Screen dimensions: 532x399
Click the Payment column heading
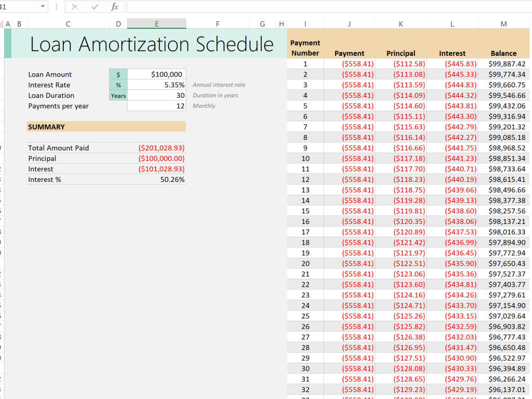click(x=349, y=53)
